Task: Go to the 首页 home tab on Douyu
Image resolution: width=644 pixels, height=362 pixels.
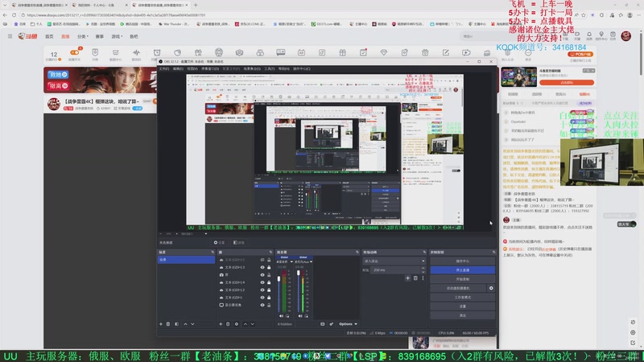Action: 49,36
